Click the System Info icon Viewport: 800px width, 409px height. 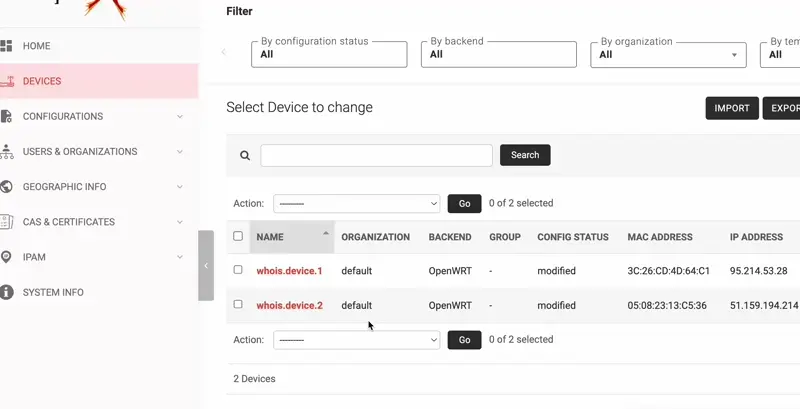point(6,292)
